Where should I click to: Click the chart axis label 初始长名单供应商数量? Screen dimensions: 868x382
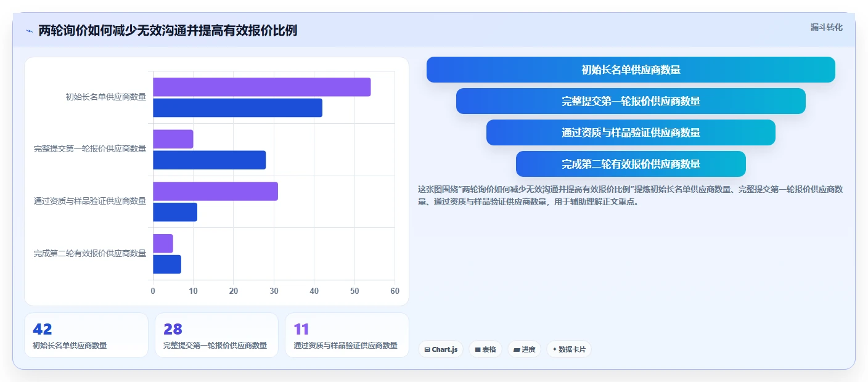point(106,97)
